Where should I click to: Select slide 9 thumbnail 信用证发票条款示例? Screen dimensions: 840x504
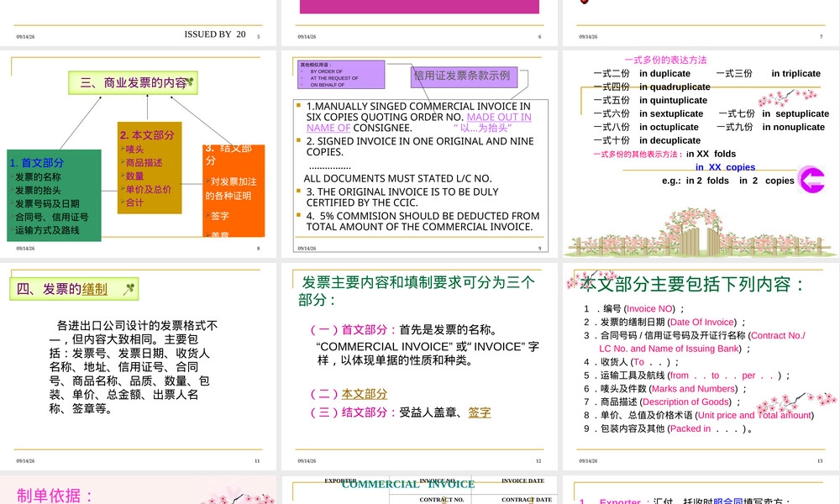419,154
